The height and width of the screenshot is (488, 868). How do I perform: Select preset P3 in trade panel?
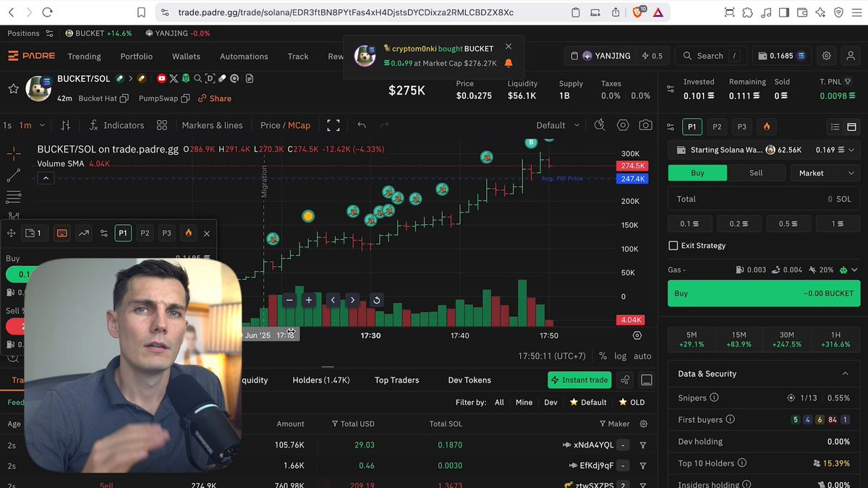click(742, 127)
